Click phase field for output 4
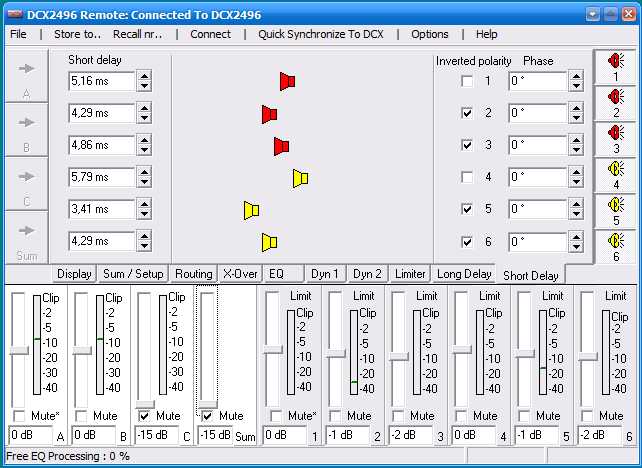 [538, 177]
